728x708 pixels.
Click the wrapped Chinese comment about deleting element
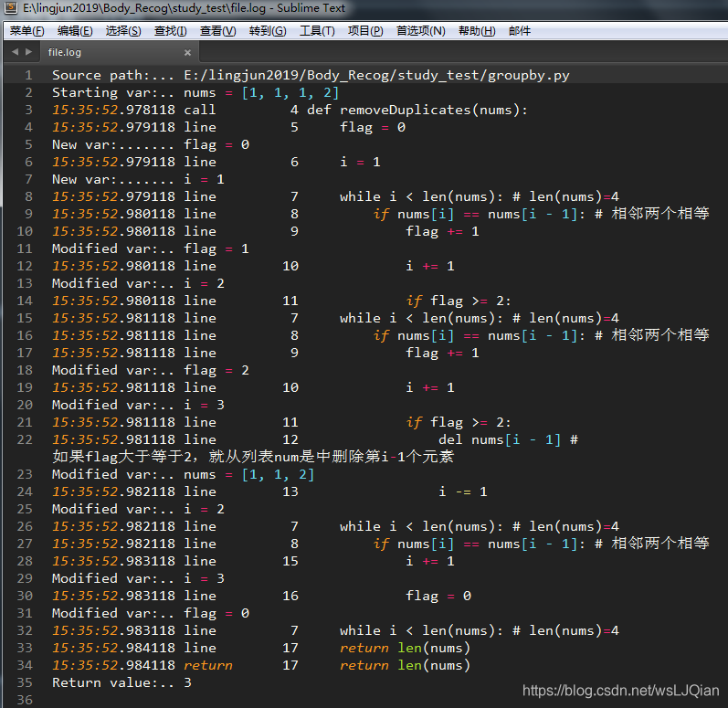(x=253, y=457)
